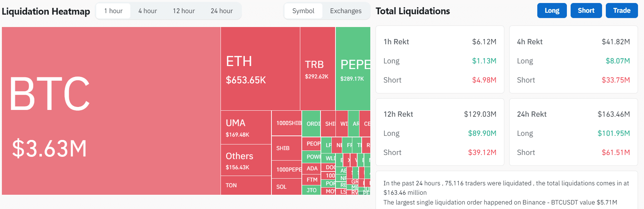
Task: Switch heatmap to 4 hour timeframe
Action: pos(148,11)
